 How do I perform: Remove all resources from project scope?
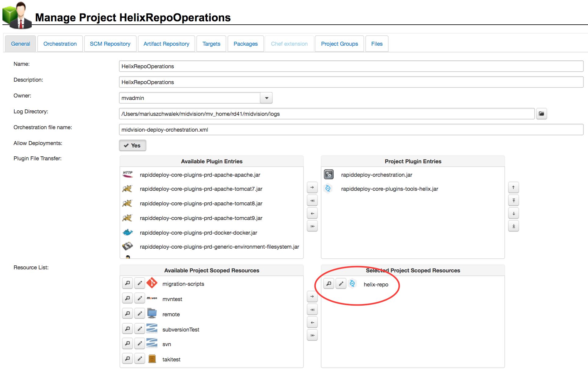point(312,335)
